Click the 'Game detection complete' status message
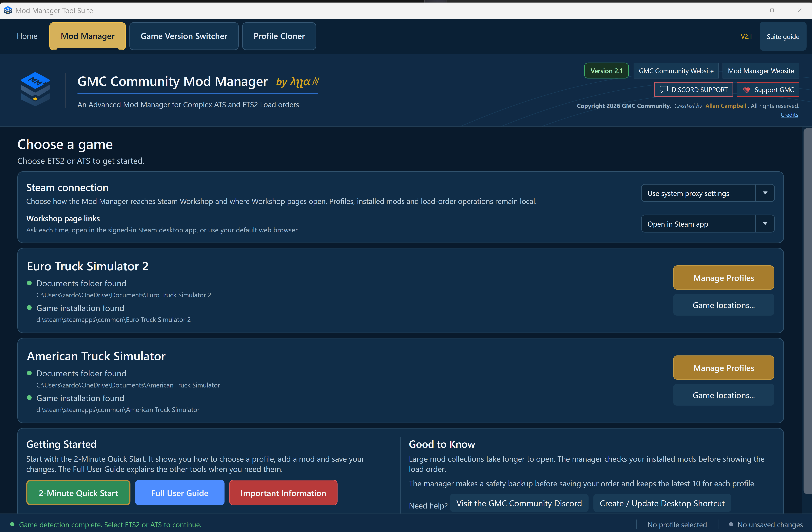 pos(110,525)
